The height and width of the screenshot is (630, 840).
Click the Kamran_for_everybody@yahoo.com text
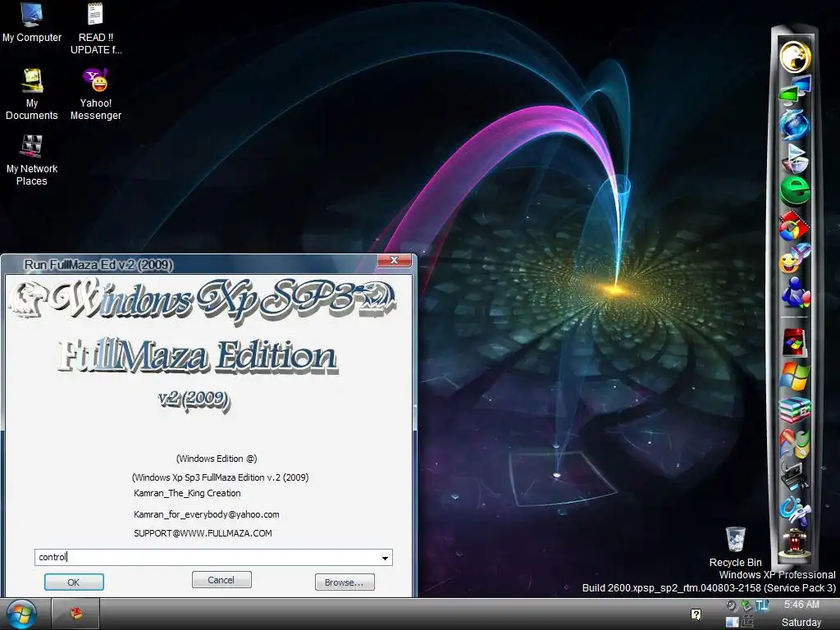(206, 514)
